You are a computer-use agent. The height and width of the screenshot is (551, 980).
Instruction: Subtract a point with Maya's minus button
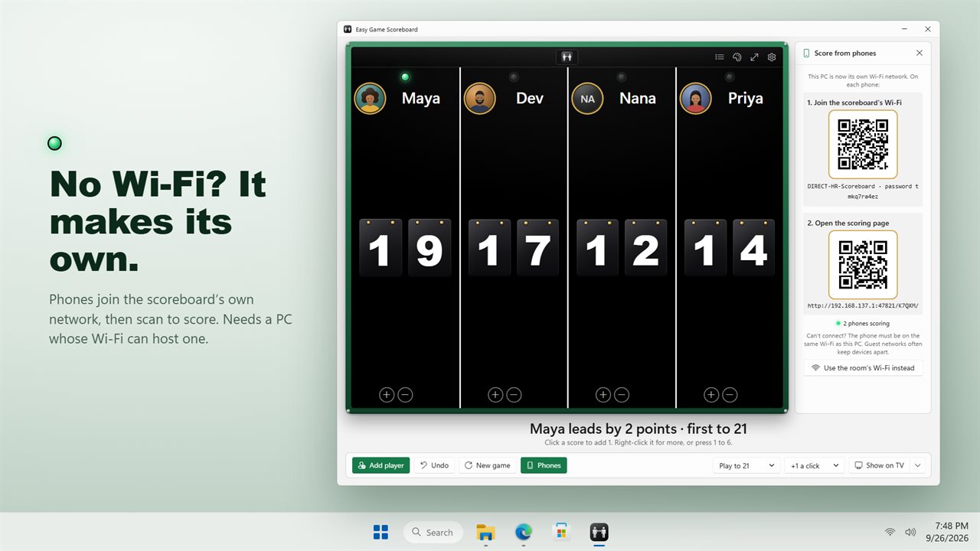pos(406,395)
